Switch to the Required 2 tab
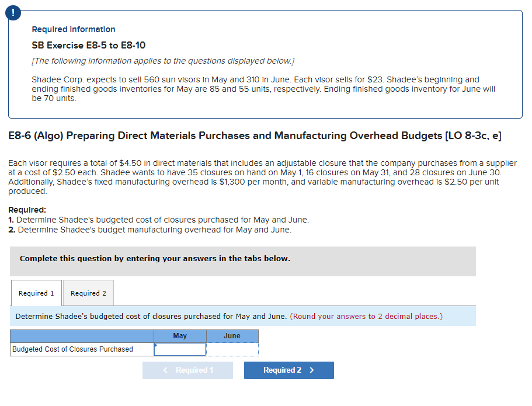The width and height of the screenshot is (532, 406). click(x=88, y=293)
